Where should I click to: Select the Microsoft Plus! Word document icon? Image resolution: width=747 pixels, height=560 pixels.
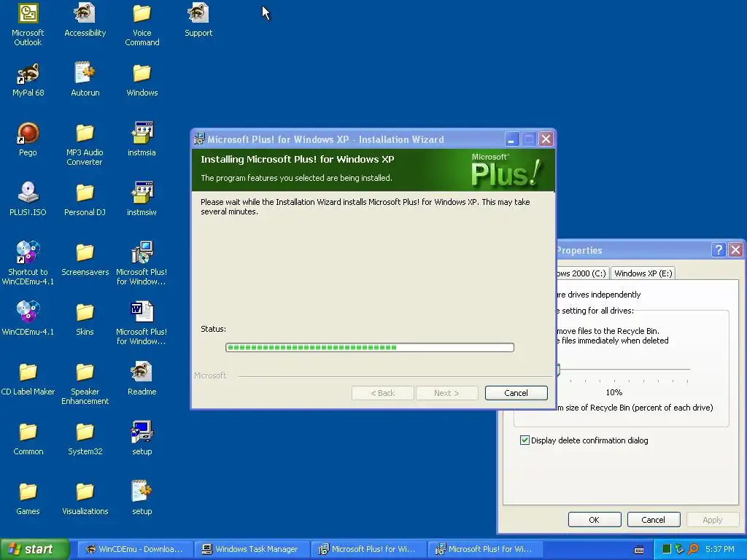point(142,324)
